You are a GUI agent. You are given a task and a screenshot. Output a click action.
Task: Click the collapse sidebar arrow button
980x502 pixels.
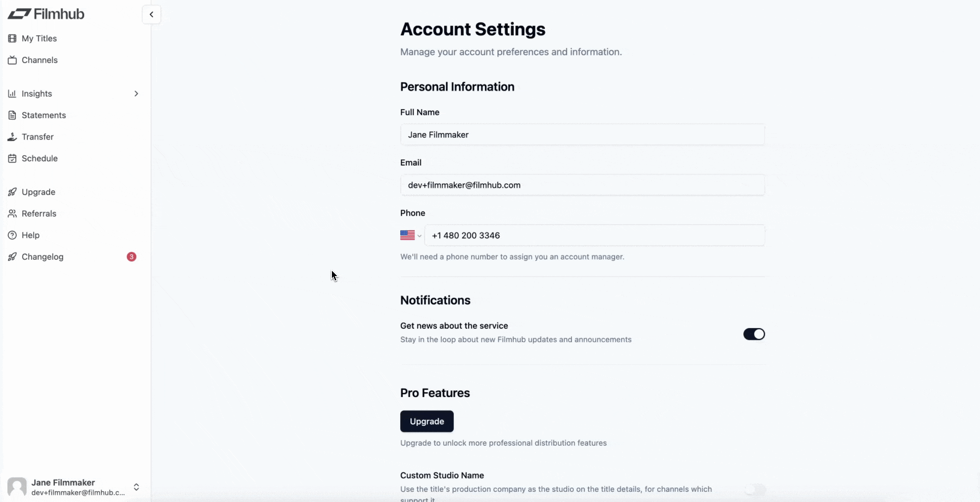tap(151, 14)
